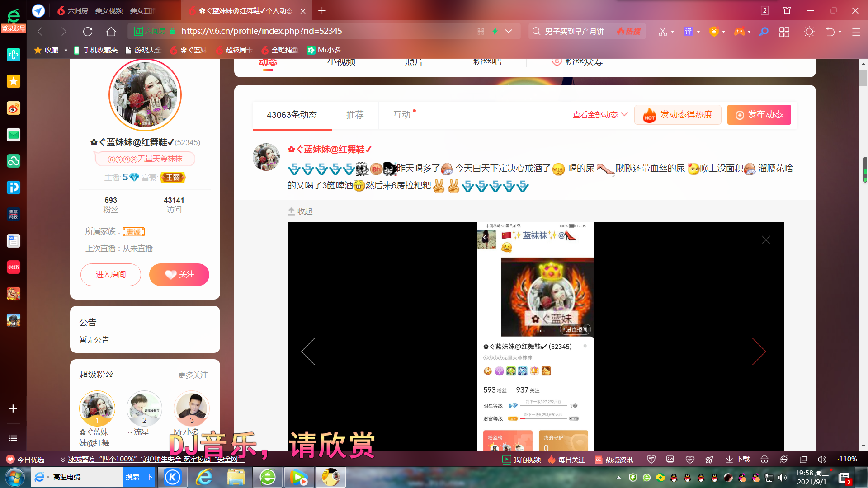Expand the scissors tool dropdown arrow
Viewport: 868px width, 488px height.
pos(673,32)
